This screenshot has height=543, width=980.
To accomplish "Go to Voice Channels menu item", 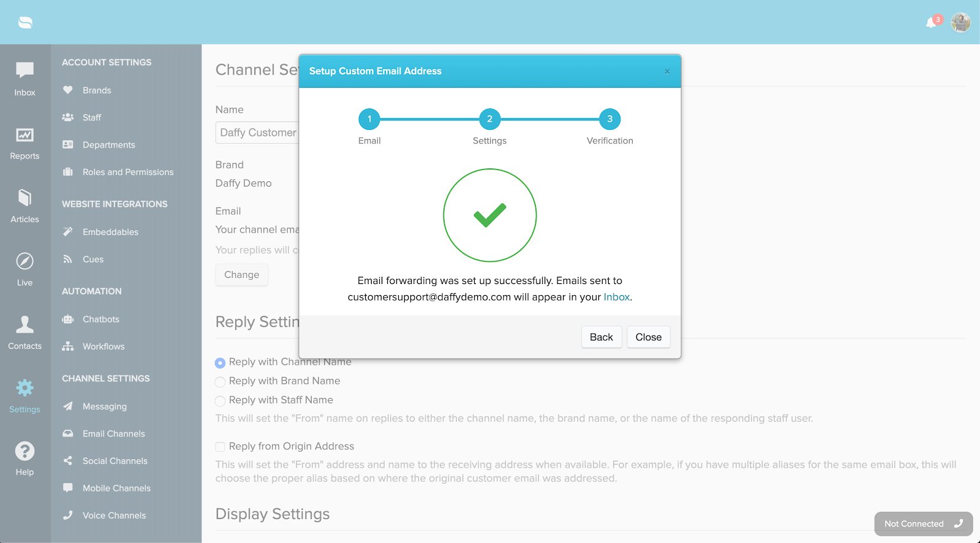I will pos(115,515).
